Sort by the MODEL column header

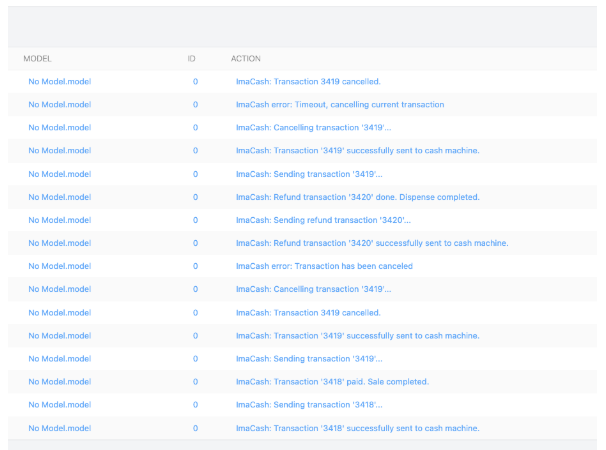37,59
